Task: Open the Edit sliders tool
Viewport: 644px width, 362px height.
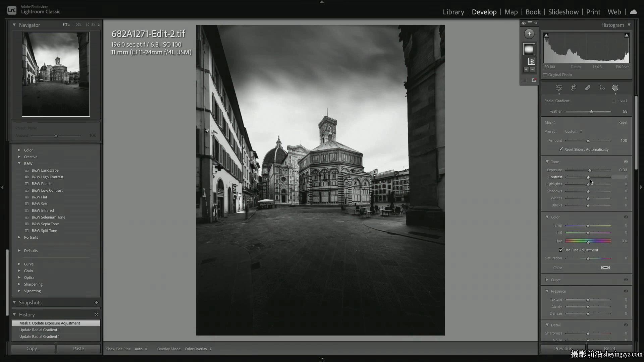Action: [559, 88]
